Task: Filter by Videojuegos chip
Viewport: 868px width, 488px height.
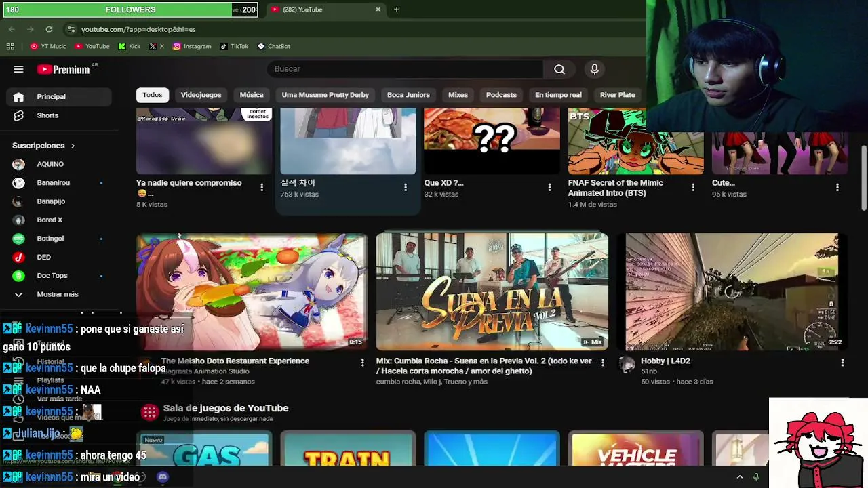Action: (x=201, y=95)
